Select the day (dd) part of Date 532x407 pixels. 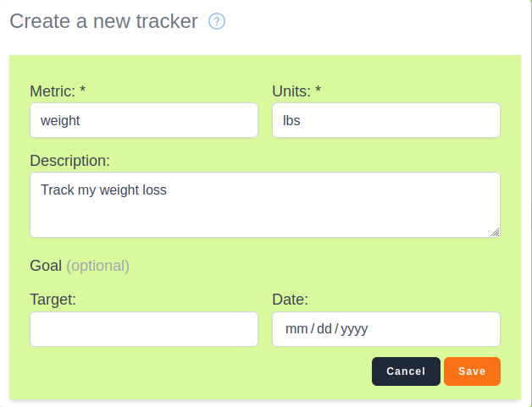[x=324, y=329]
